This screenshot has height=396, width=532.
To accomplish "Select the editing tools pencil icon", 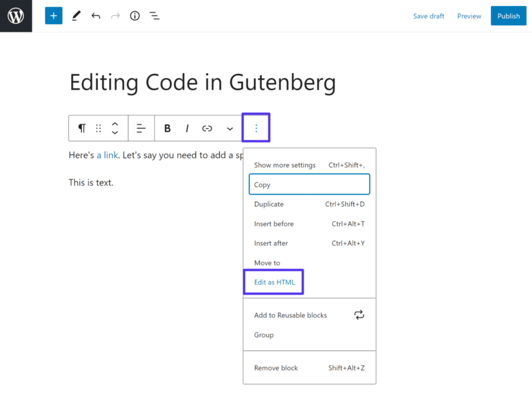I will 76,16.
